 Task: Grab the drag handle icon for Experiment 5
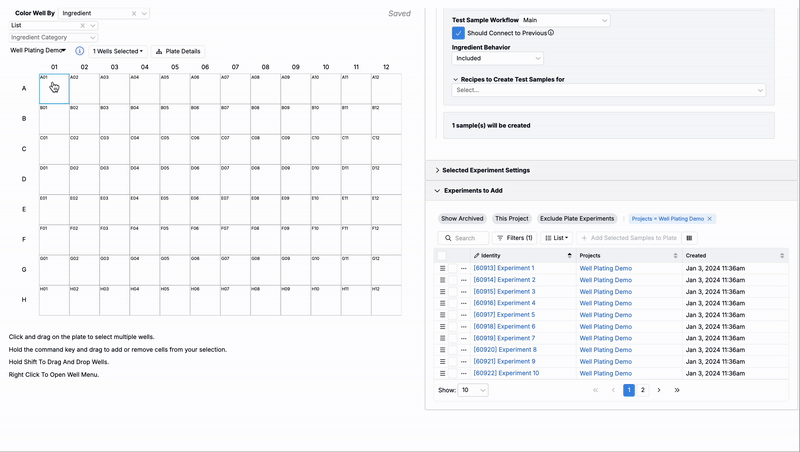click(443, 315)
